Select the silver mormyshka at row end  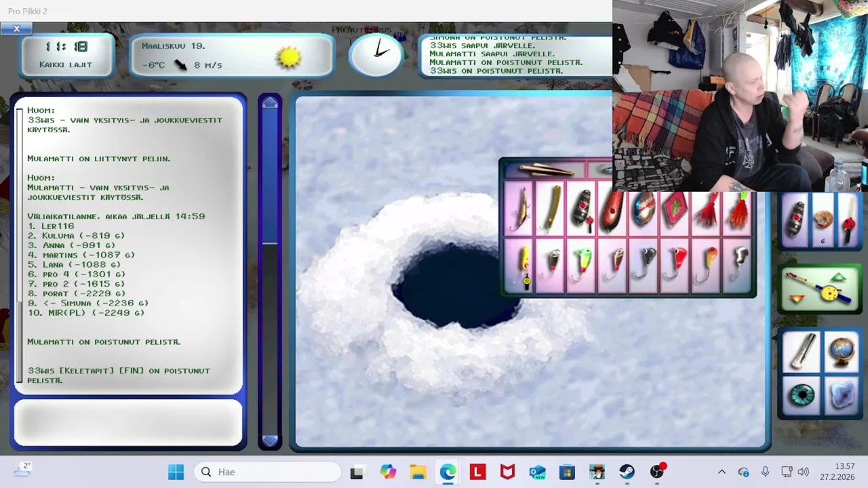[x=737, y=267]
